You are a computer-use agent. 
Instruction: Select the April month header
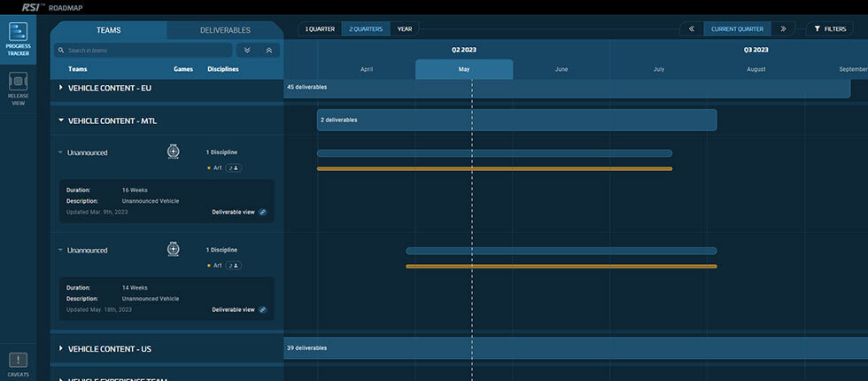(367, 69)
